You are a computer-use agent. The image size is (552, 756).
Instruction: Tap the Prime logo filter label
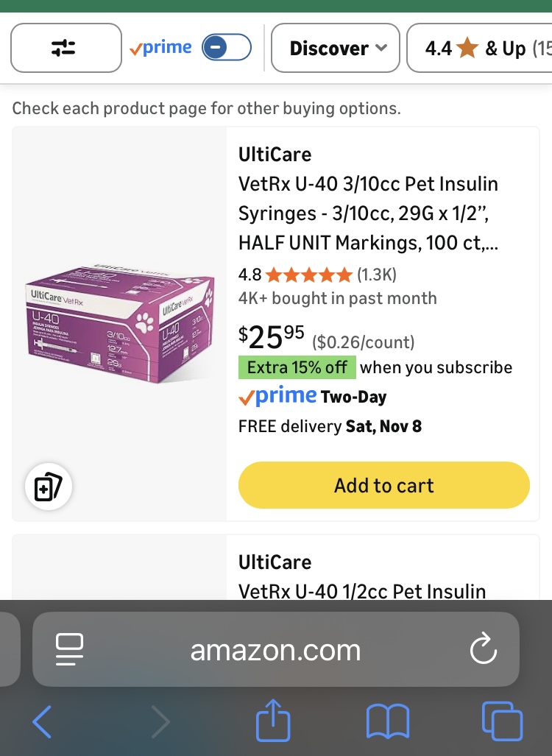coord(160,48)
